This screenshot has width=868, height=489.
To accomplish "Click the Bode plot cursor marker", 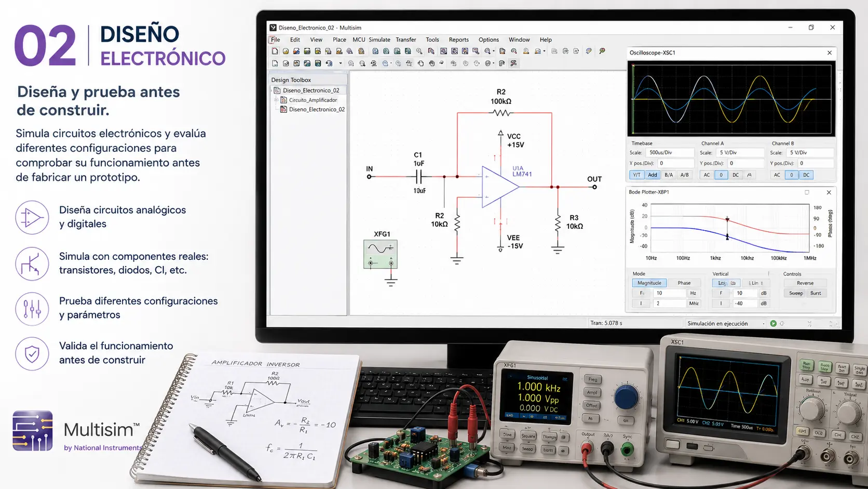I will [x=727, y=229].
